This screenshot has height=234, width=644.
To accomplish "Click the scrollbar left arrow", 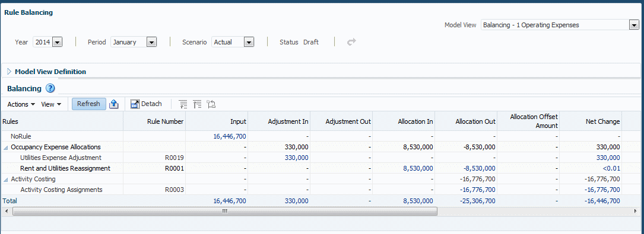I will coord(5,211).
